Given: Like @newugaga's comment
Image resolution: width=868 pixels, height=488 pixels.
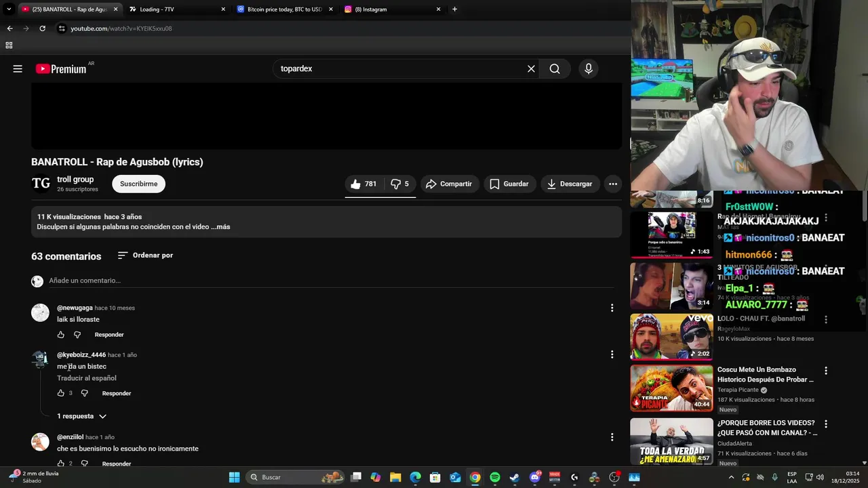Looking at the screenshot, I should pos(61,335).
